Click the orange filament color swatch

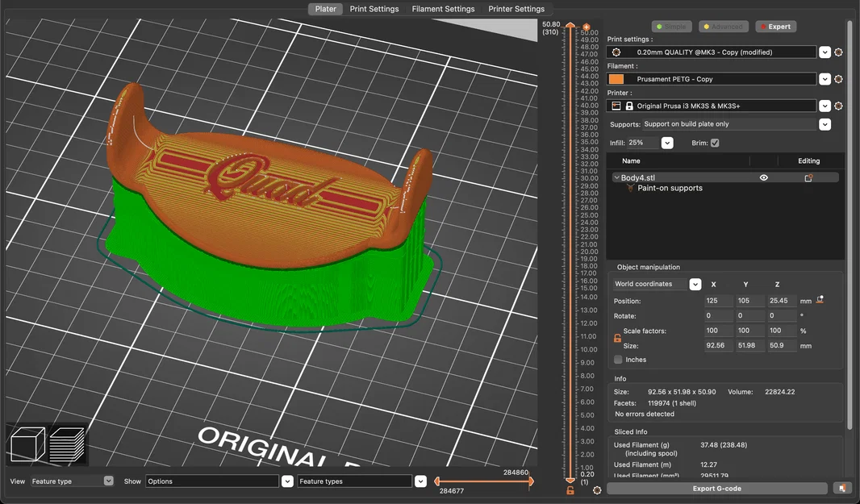(616, 79)
